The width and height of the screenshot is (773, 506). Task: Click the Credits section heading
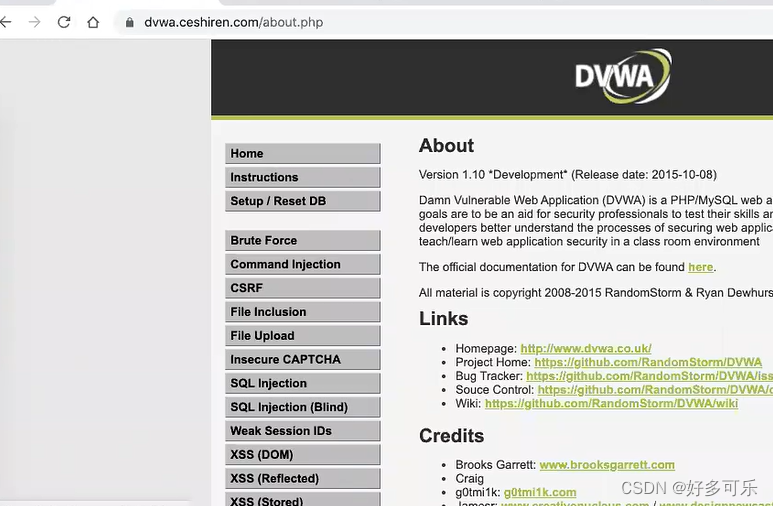click(452, 436)
